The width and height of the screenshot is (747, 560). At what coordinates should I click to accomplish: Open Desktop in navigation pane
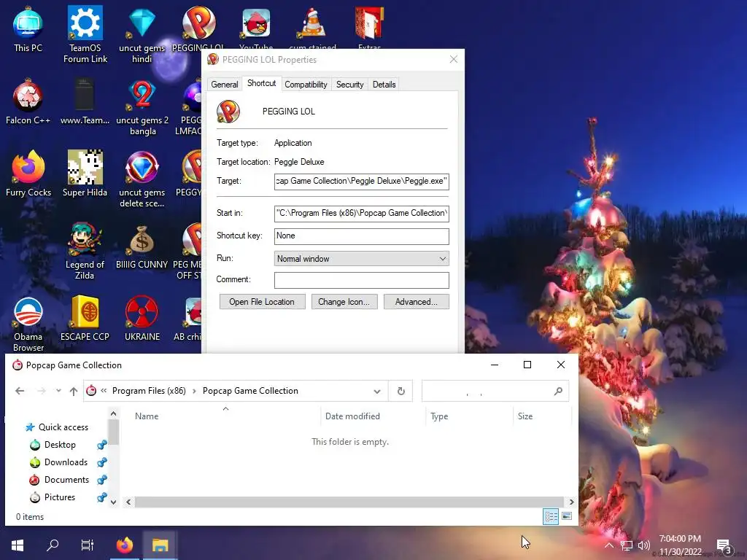coord(60,445)
